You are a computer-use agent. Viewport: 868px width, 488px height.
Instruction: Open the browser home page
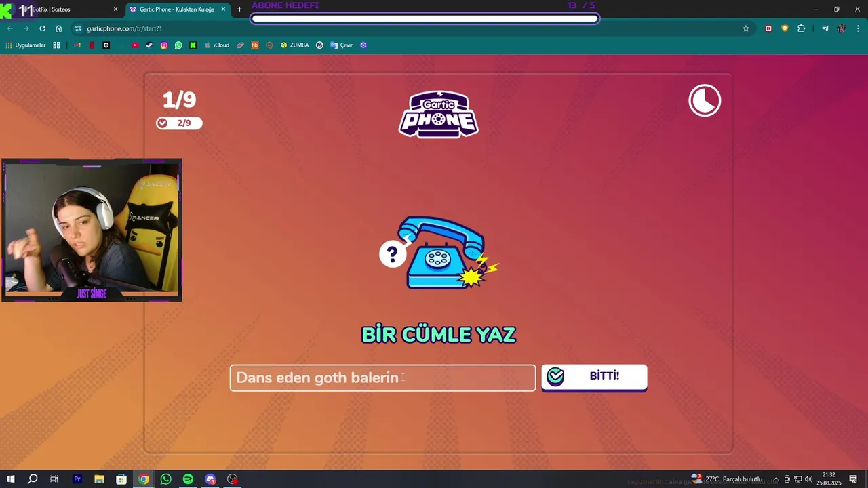click(x=58, y=28)
